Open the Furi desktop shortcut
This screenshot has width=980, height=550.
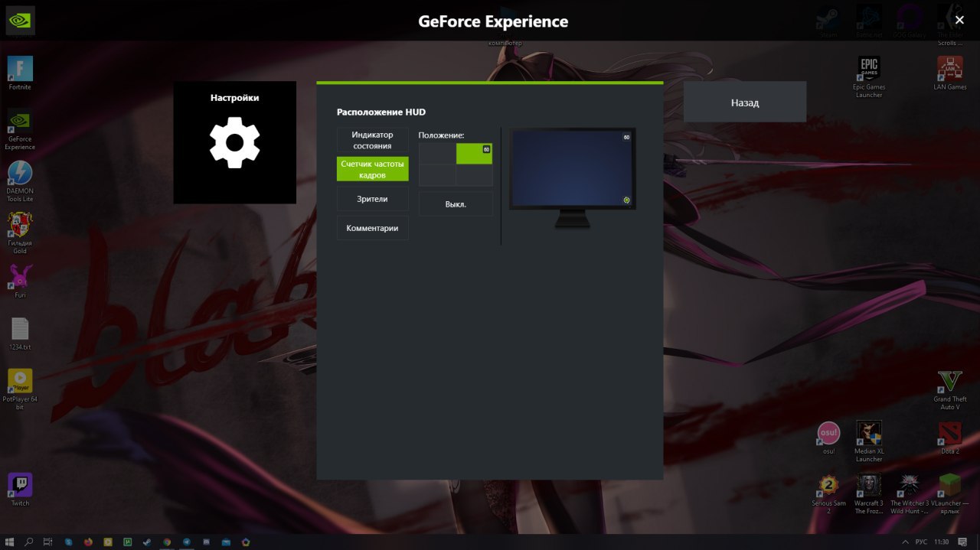pos(20,281)
